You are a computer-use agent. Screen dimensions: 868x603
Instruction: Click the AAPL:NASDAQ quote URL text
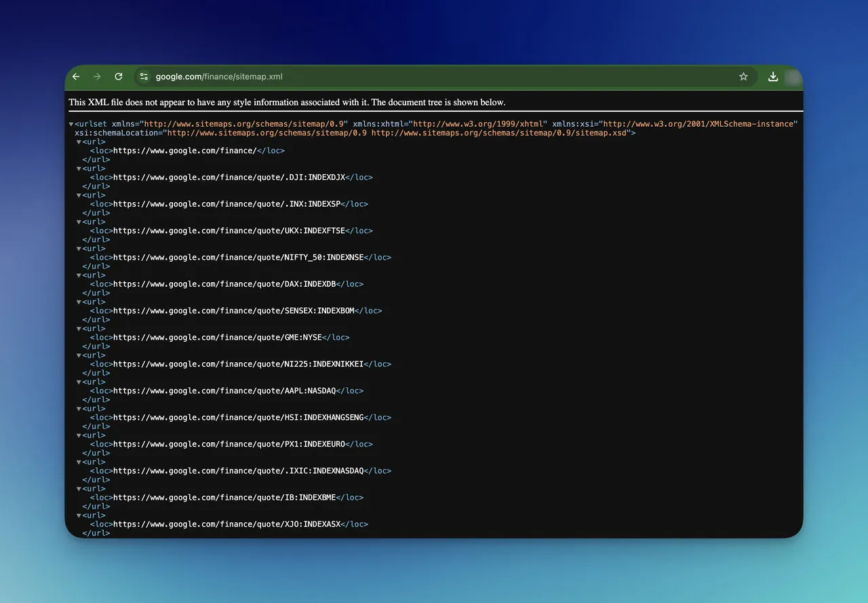point(224,391)
